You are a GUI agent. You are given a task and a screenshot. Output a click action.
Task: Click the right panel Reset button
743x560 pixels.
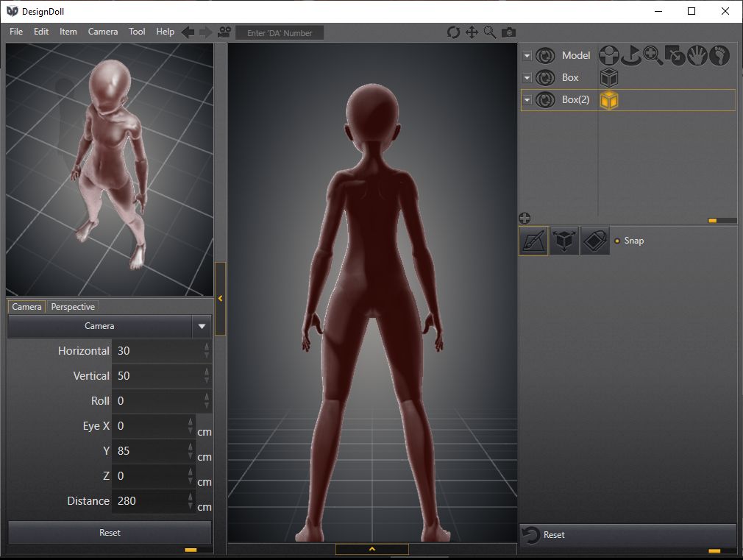628,535
